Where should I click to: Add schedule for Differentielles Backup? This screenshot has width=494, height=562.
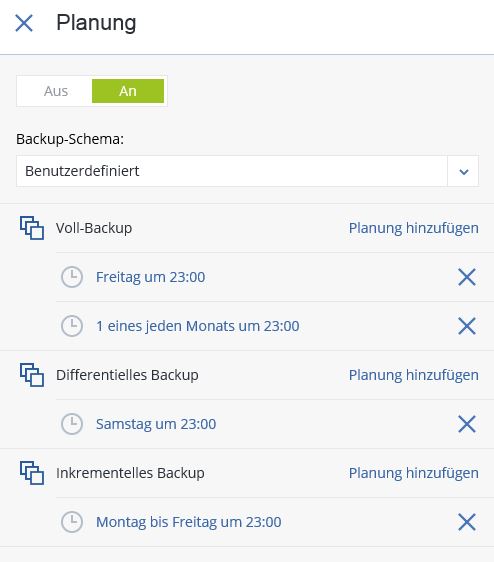414,375
